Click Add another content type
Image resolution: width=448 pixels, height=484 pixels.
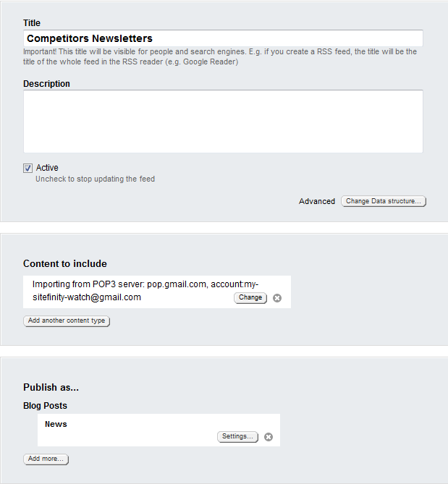67,320
